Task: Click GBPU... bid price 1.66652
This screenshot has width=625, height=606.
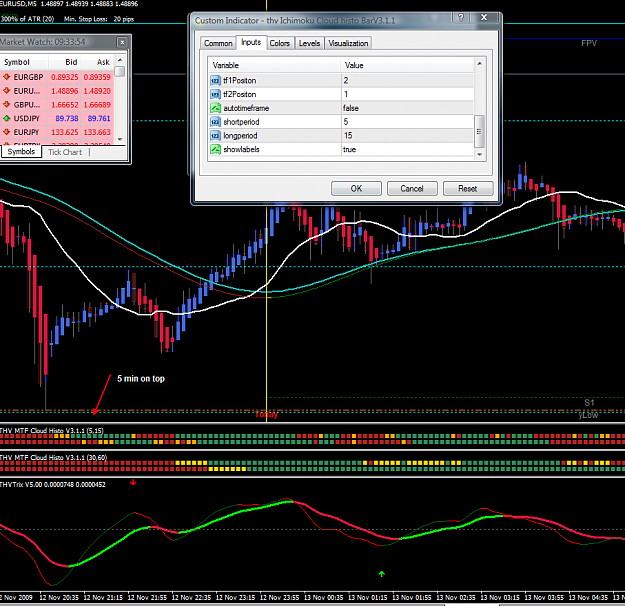Action: [65, 104]
